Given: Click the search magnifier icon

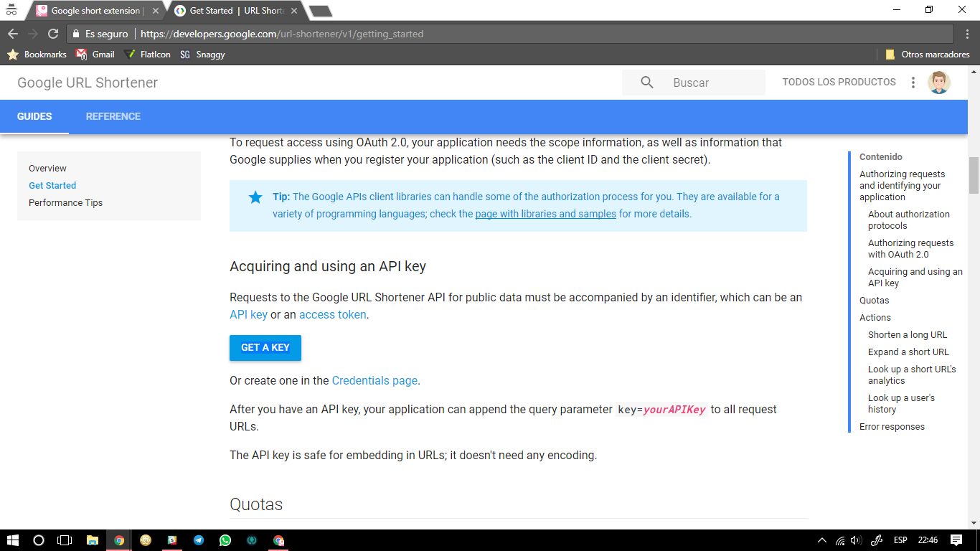Looking at the screenshot, I should pos(646,83).
